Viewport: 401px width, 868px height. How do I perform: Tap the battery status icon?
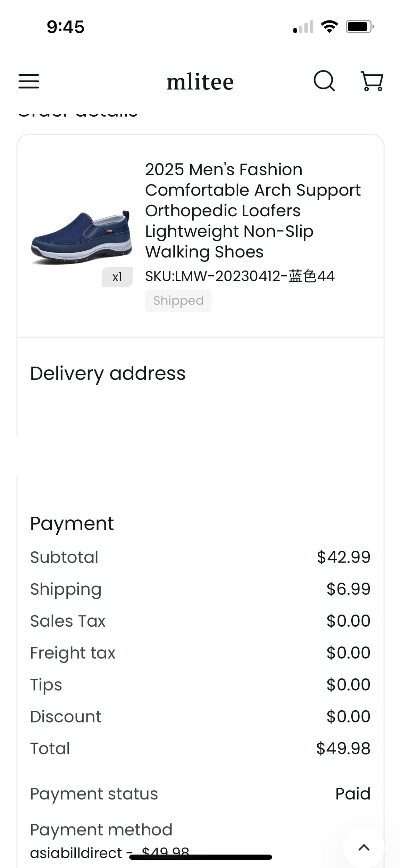(x=359, y=27)
